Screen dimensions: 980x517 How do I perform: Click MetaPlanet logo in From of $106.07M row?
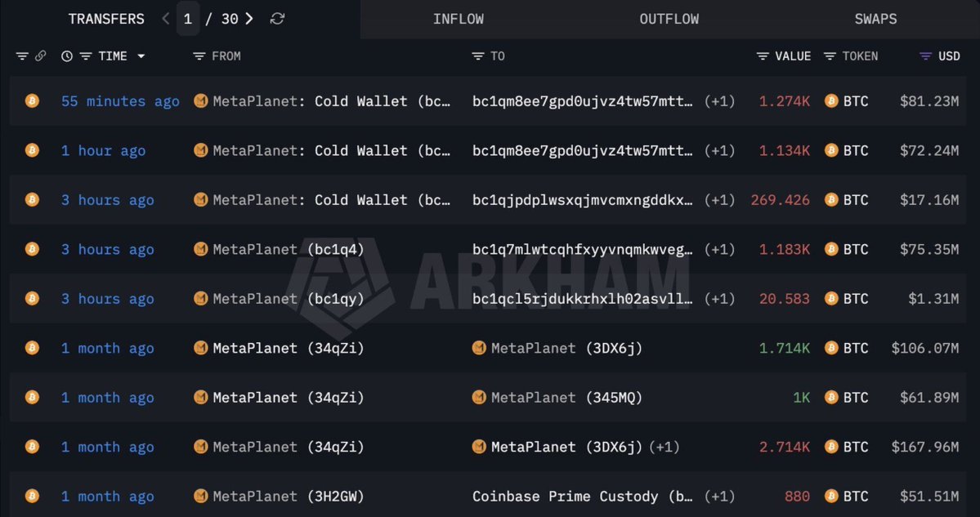[x=200, y=347]
